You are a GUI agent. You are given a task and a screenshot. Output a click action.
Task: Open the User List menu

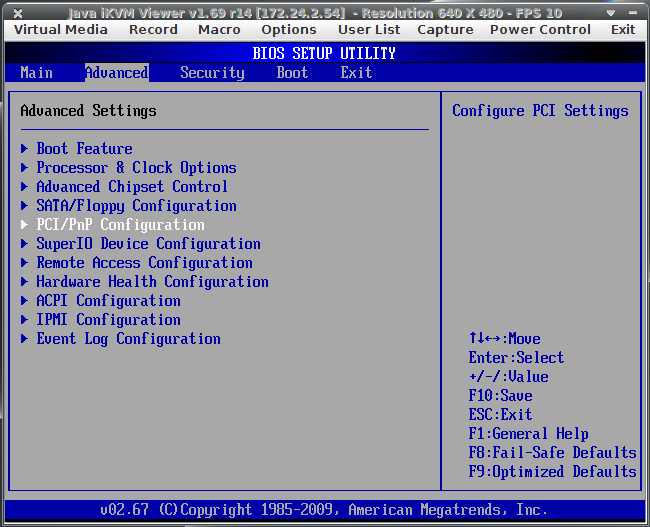pos(369,30)
